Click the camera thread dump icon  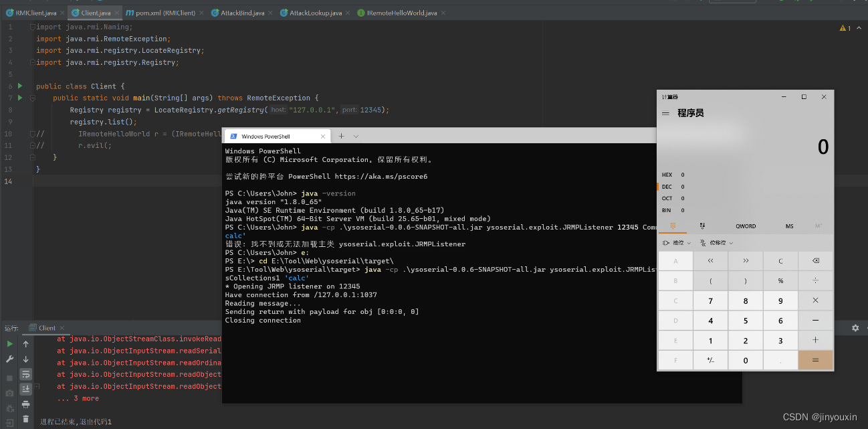9,393
